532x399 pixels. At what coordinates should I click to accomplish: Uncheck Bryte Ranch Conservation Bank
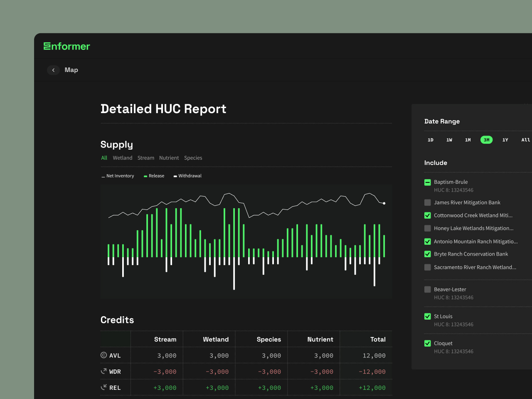428,254
